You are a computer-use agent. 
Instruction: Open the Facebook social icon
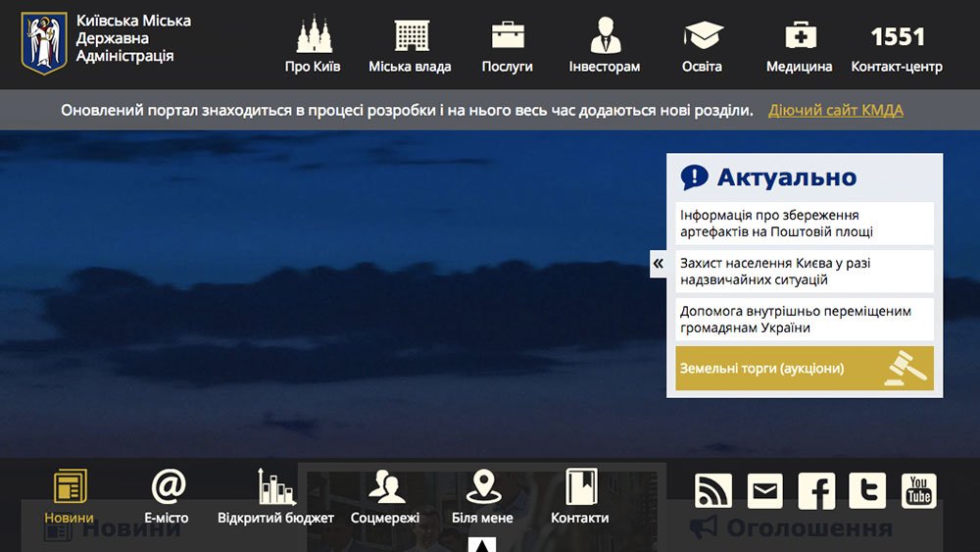(816, 491)
